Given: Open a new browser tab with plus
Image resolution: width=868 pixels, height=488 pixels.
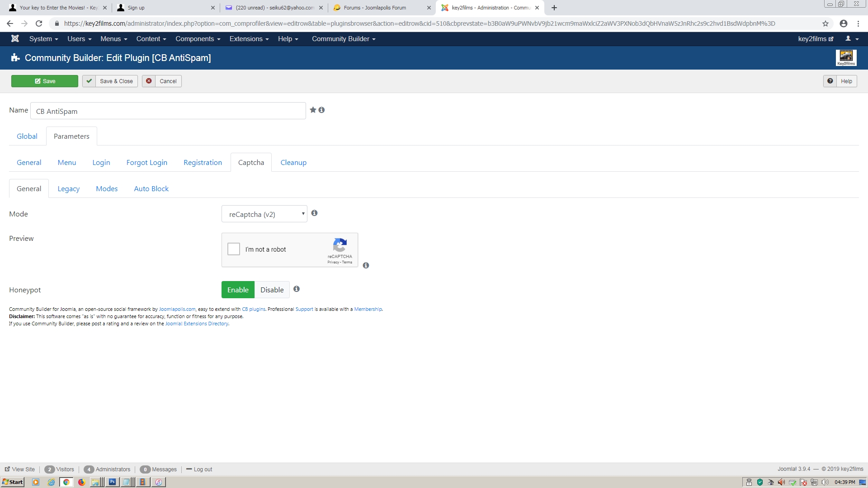Looking at the screenshot, I should (554, 8).
